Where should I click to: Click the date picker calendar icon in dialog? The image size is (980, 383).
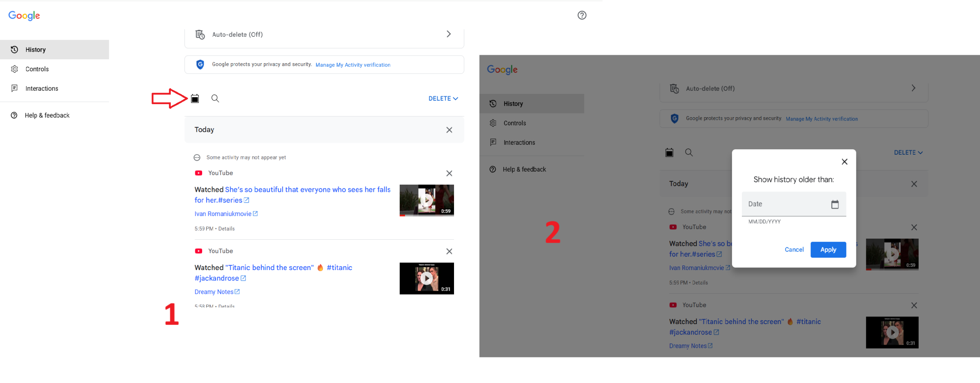pos(835,204)
